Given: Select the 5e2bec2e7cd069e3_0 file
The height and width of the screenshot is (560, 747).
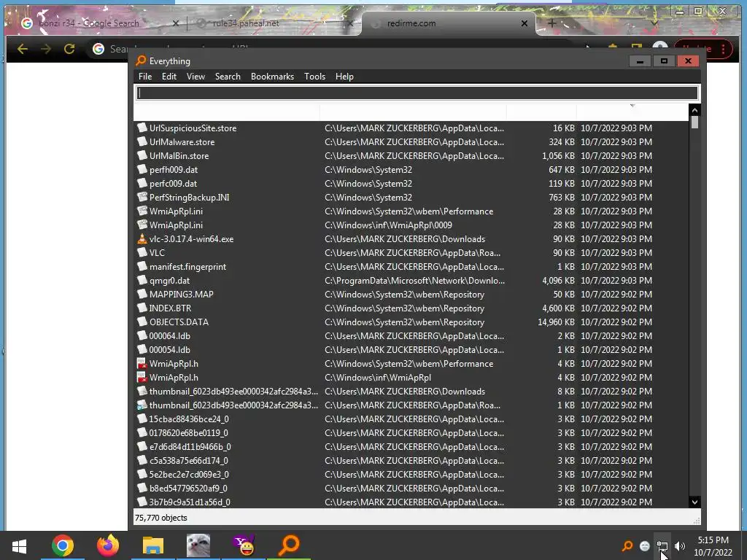Looking at the screenshot, I should (189, 474).
